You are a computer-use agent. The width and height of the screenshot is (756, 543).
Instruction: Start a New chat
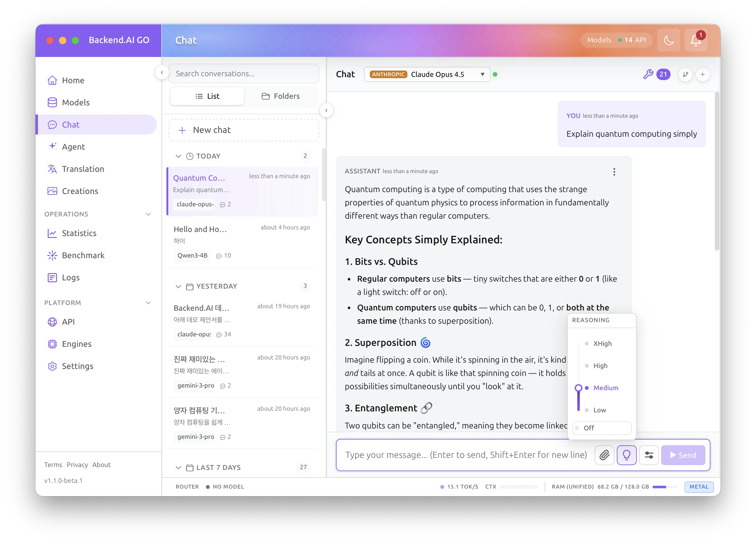[244, 130]
